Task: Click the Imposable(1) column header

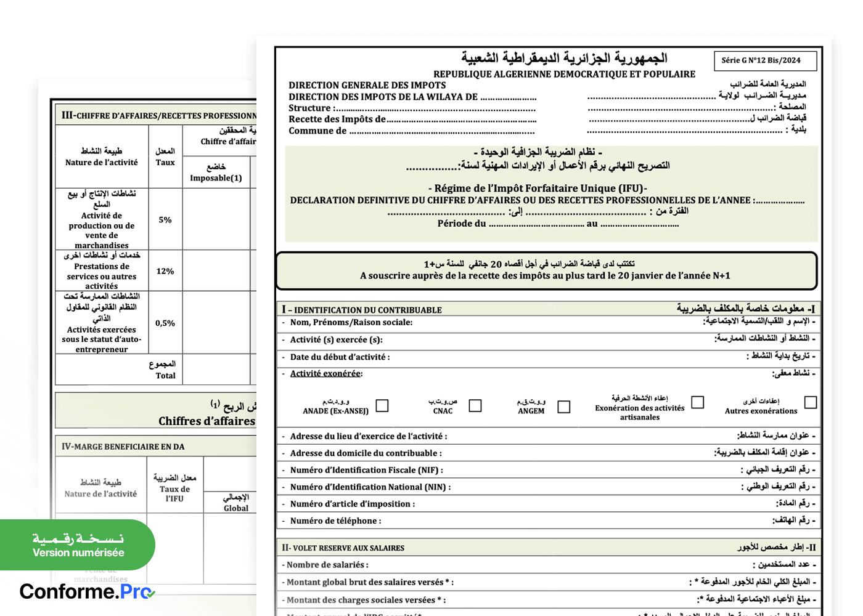Action: pos(216,172)
